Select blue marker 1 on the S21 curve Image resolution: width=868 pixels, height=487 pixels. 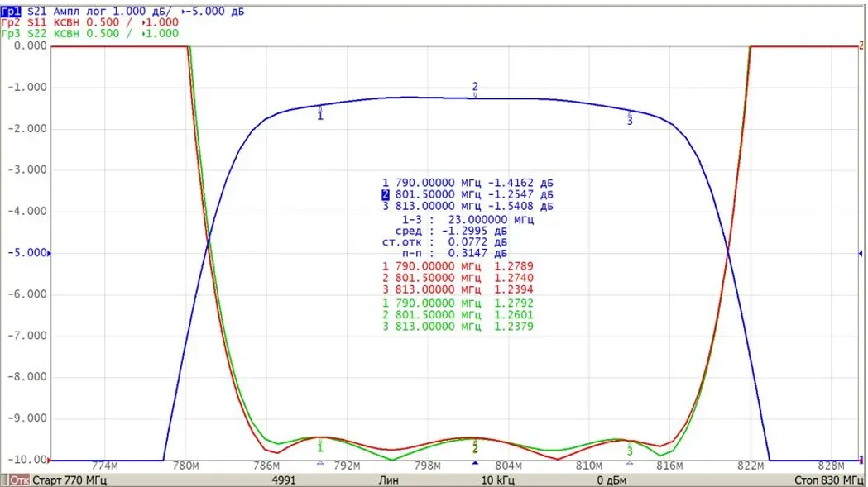point(320,115)
